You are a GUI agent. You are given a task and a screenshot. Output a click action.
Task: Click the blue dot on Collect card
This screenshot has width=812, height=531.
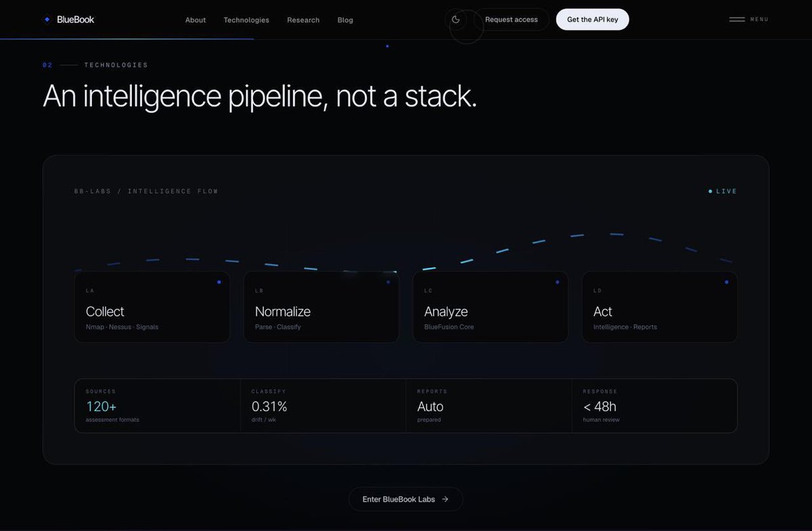point(219,282)
